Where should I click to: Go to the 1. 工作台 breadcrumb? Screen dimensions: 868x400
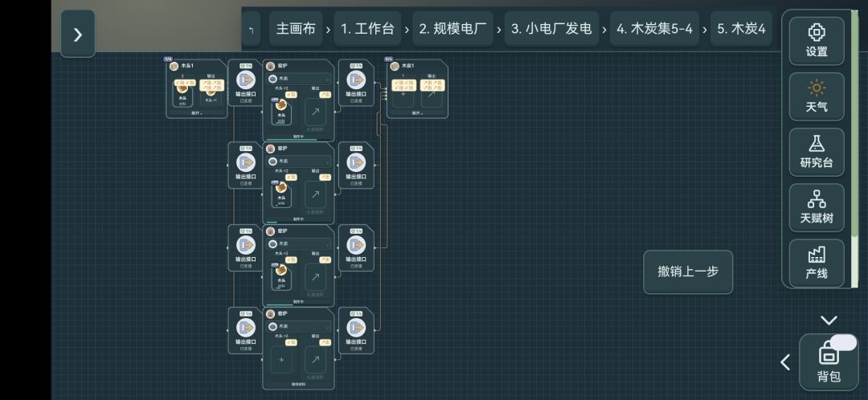click(x=367, y=29)
